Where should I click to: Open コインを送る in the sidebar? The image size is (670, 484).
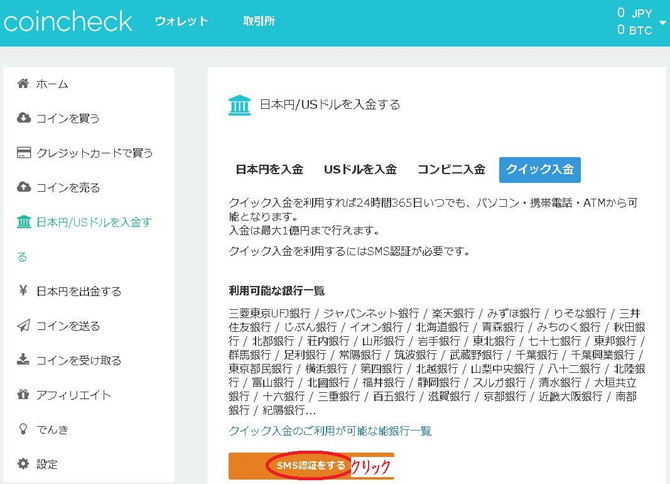[x=68, y=326]
